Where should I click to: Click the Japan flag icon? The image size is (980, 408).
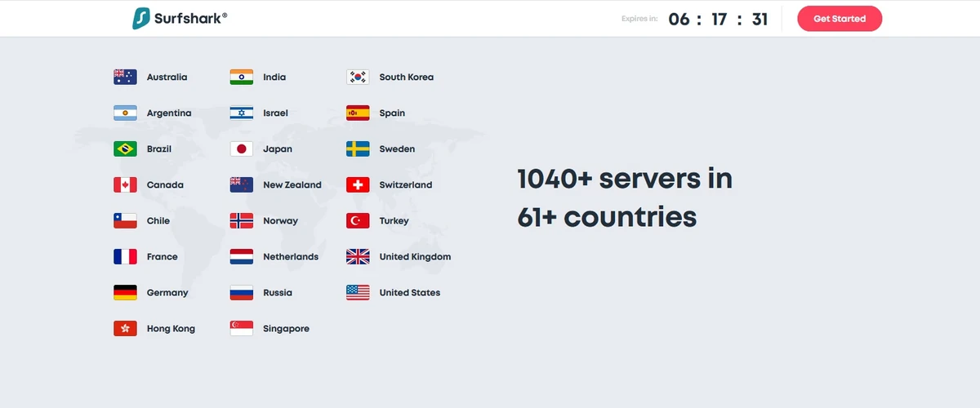(242, 149)
